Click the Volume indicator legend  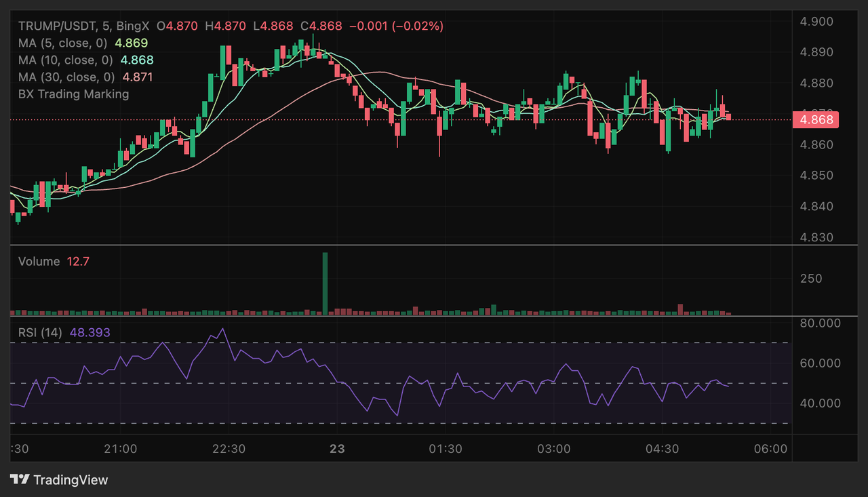pos(39,261)
